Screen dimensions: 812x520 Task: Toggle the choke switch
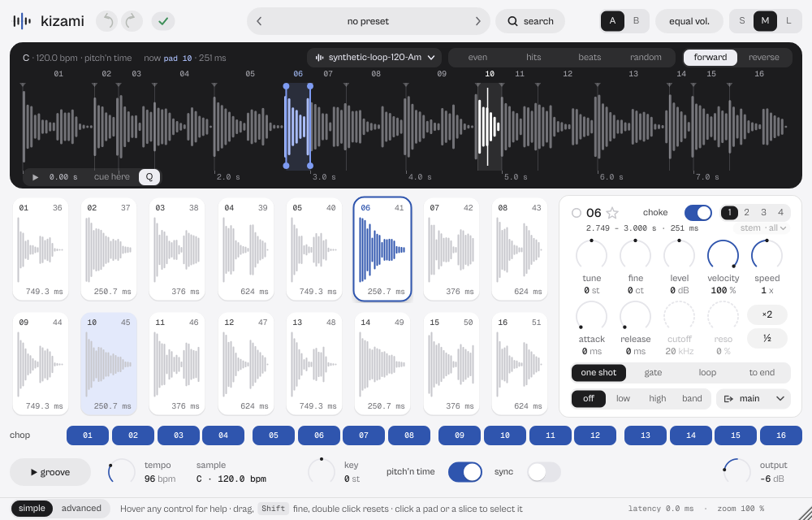click(x=698, y=213)
